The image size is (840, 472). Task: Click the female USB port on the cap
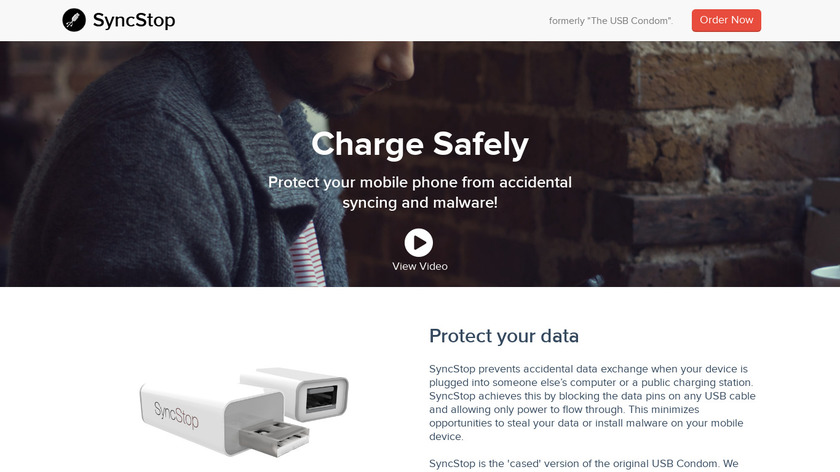(321, 399)
